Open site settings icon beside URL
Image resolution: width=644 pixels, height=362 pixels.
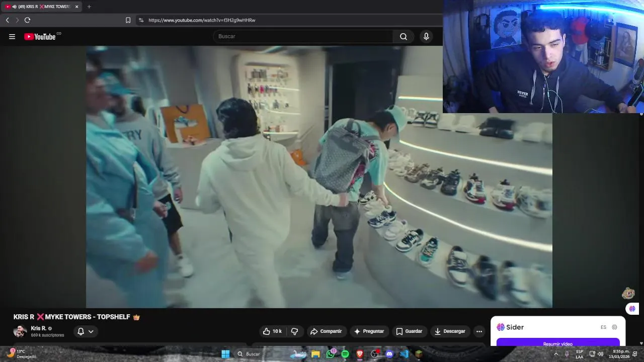141,20
